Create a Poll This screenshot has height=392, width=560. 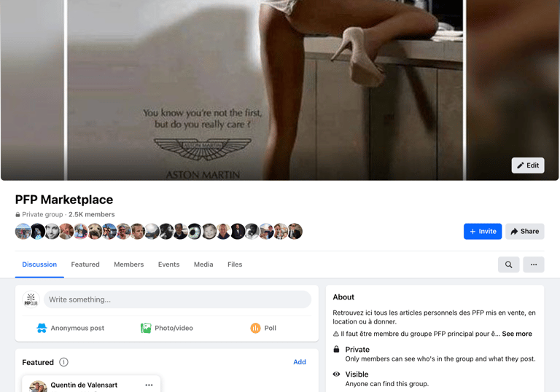(263, 328)
